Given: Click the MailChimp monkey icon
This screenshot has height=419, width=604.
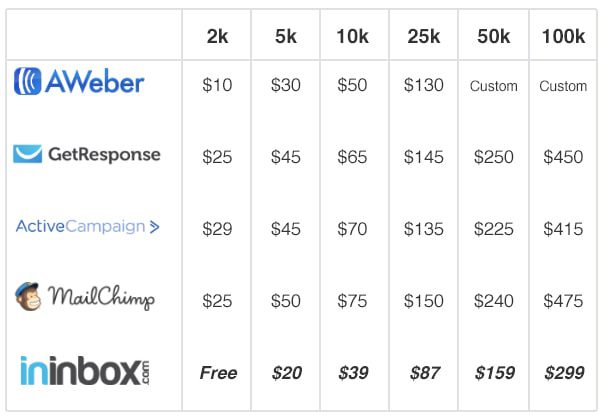Looking at the screenshot, I should click(x=28, y=296).
